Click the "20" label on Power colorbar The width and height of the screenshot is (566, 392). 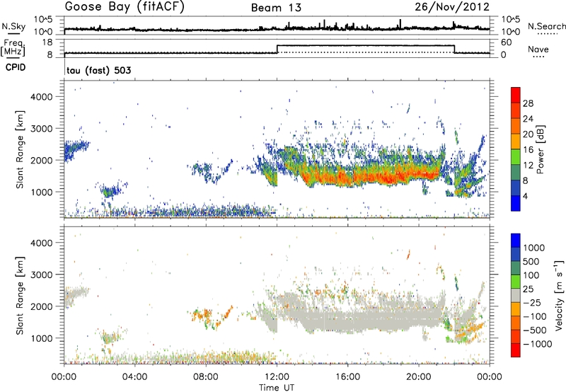pyautogui.click(x=528, y=134)
